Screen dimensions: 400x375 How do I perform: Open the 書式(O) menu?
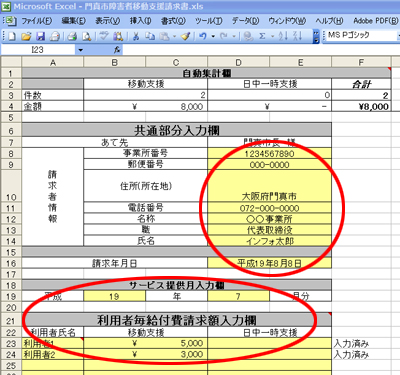tap(173, 21)
